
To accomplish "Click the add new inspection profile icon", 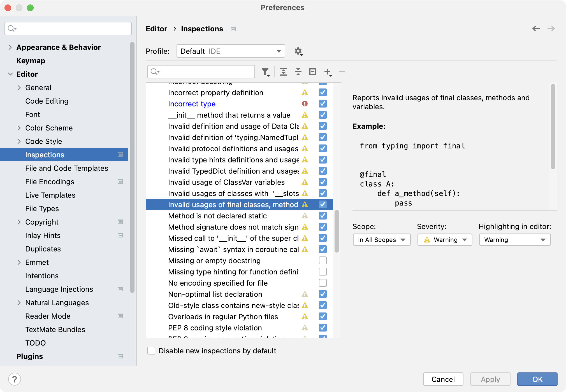I will [328, 72].
